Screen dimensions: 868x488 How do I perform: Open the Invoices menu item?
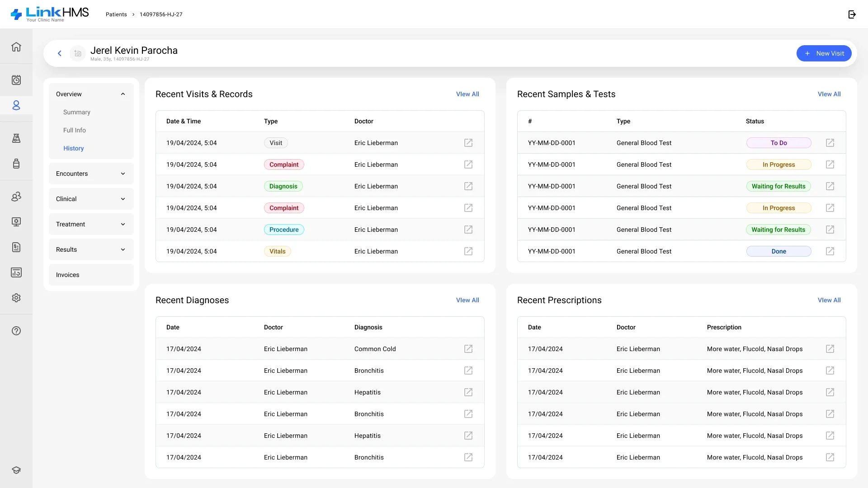click(91, 275)
